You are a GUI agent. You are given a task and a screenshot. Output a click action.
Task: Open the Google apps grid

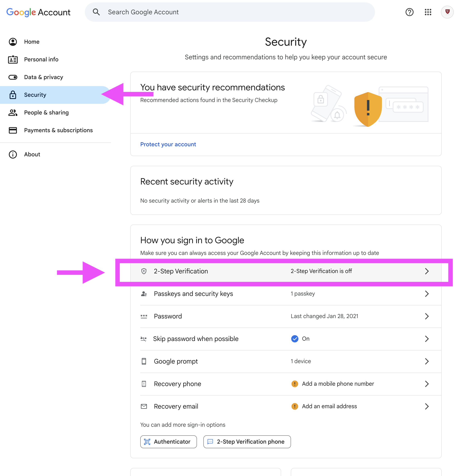pos(428,12)
